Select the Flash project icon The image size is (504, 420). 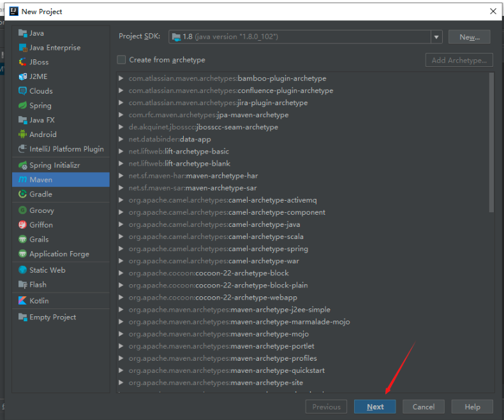22,284
